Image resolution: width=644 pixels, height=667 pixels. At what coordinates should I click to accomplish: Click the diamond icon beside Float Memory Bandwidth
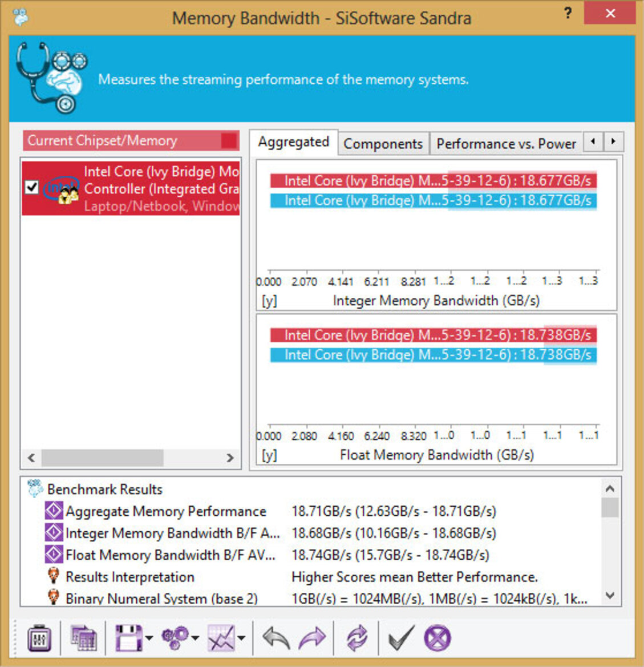point(54,554)
